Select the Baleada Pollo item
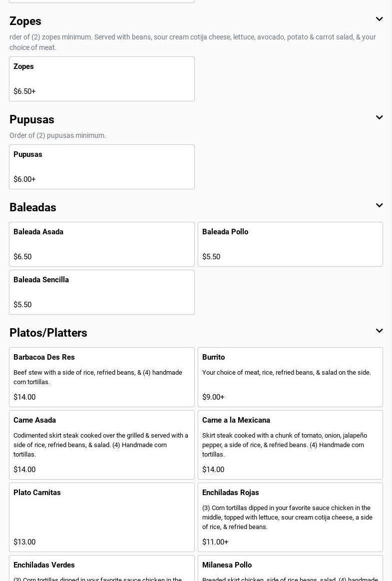This screenshot has width=392, height=581. click(290, 244)
